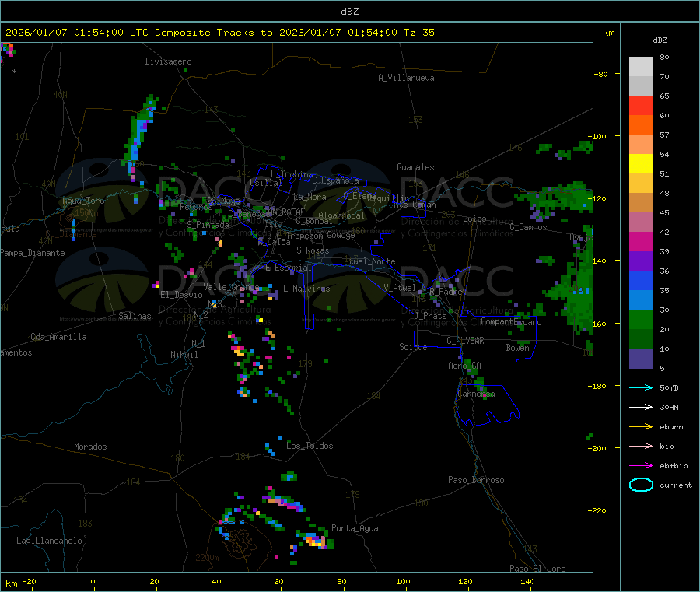The width and height of the screenshot is (700, 592).
Task: Click the 'S_Pintada' map label
Action: click(208, 225)
